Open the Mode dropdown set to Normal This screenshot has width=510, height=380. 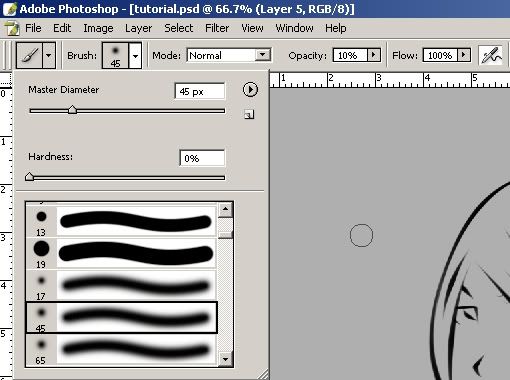click(229, 55)
